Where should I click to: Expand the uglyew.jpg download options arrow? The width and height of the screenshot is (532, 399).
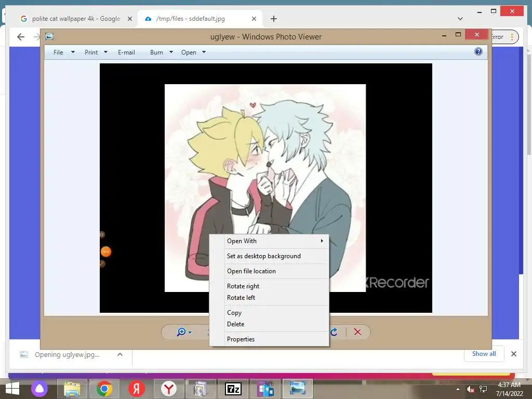click(120, 354)
